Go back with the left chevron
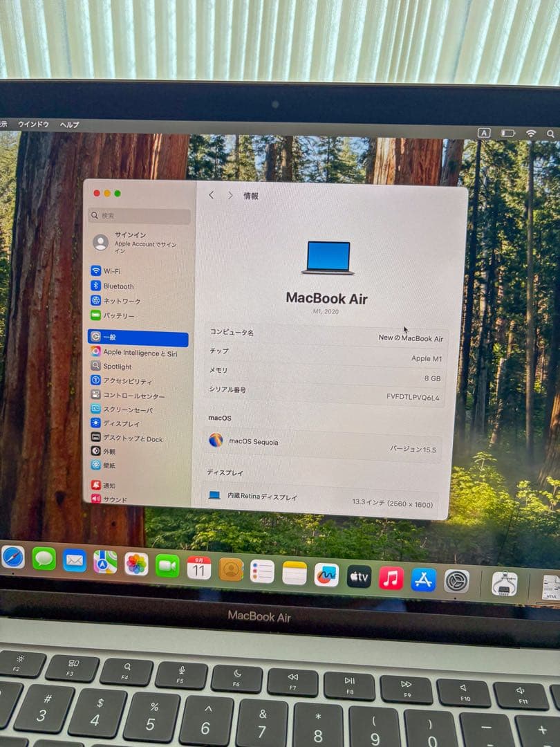Image resolution: width=560 pixels, height=747 pixels. point(212,195)
